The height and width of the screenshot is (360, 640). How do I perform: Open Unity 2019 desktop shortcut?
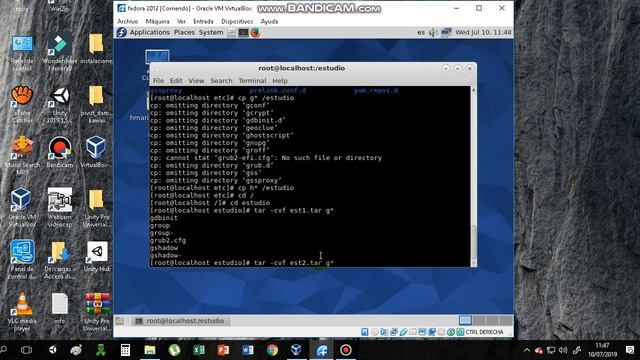(60, 105)
